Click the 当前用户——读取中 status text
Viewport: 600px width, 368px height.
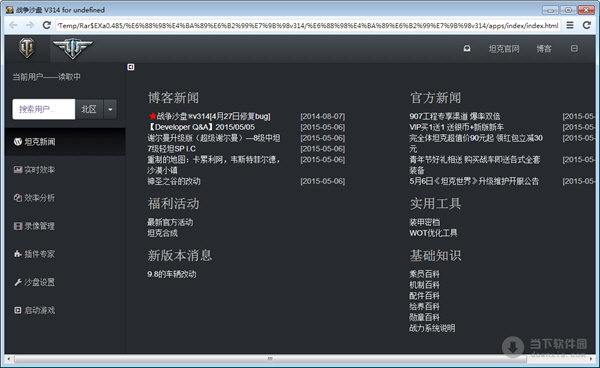pos(47,77)
